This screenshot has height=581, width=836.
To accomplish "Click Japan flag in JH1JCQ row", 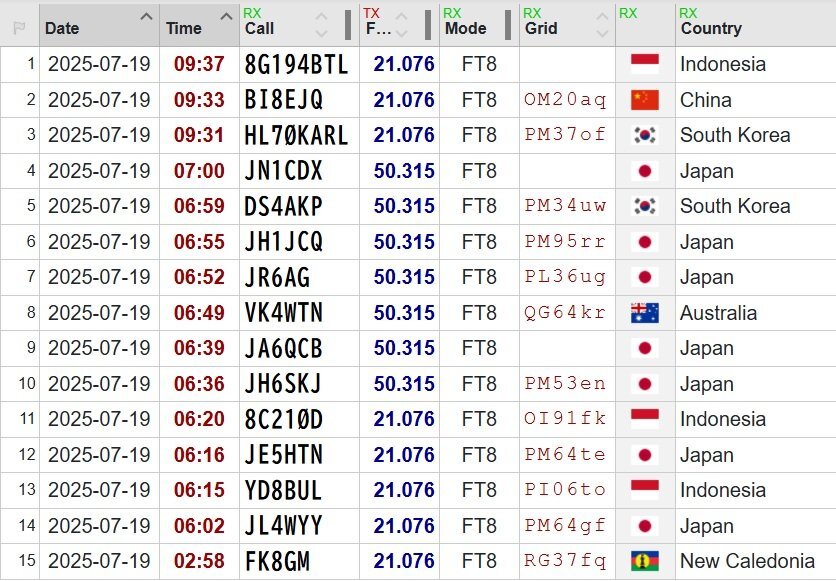I will point(645,242).
